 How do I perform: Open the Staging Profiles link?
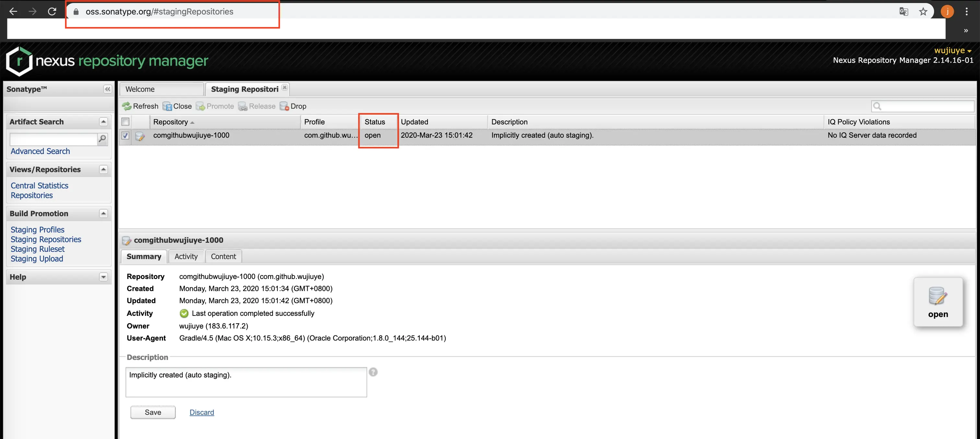point(37,230)
